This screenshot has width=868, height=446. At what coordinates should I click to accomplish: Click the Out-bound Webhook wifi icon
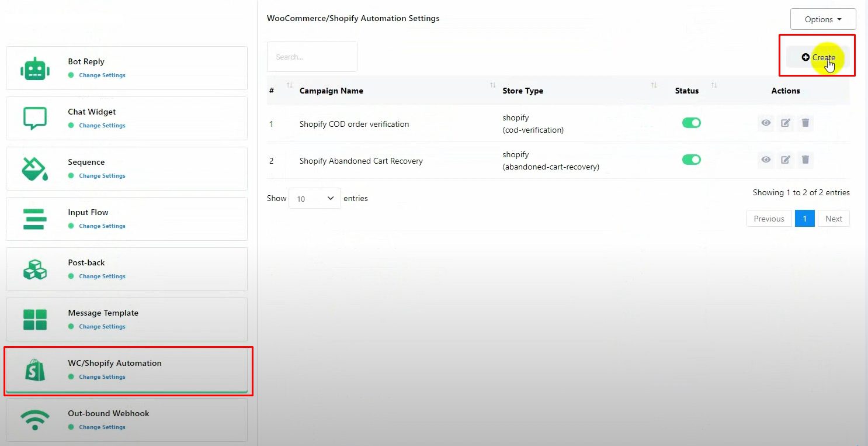pos(34,420)
